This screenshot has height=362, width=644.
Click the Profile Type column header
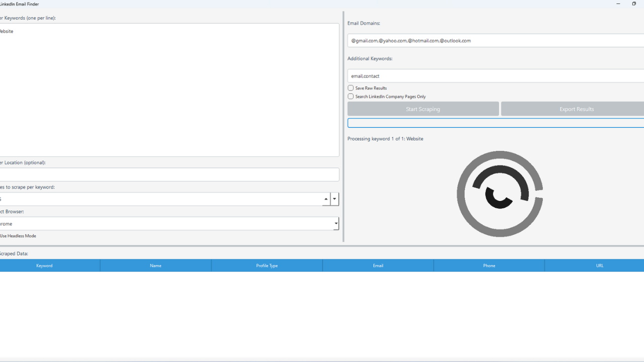coord(267,265)
